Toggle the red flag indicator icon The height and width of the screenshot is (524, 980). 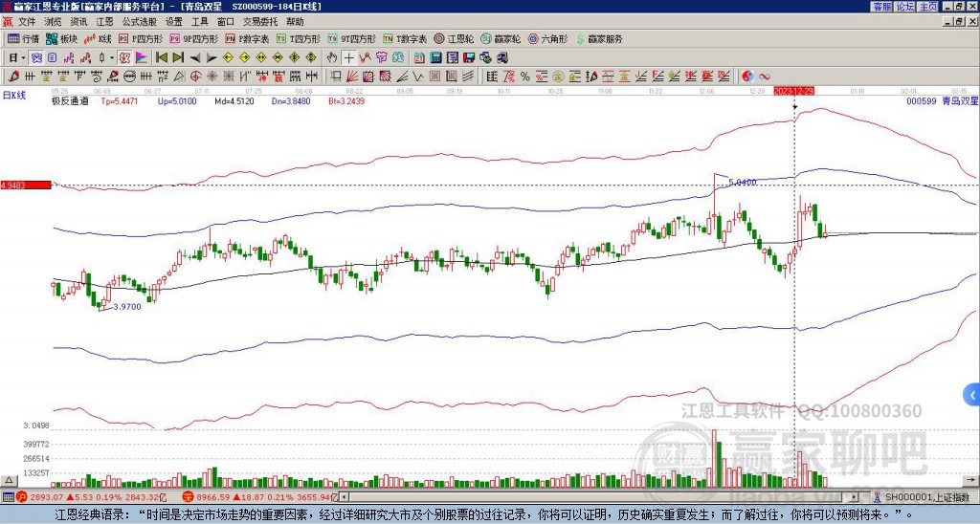coord(142,58)
